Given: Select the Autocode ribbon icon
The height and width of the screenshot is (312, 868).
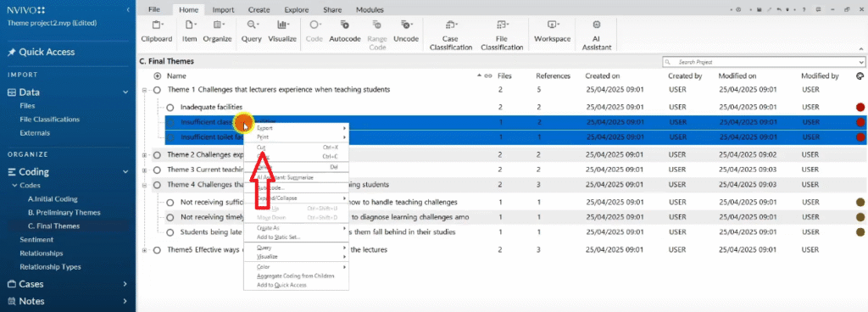Looking at the screenshot, I should (x=344, y=25).
